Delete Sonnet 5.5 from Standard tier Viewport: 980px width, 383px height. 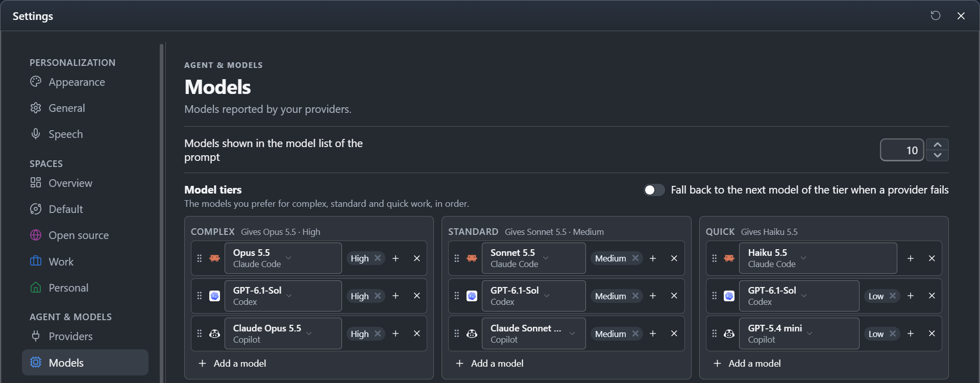point(674,258)
